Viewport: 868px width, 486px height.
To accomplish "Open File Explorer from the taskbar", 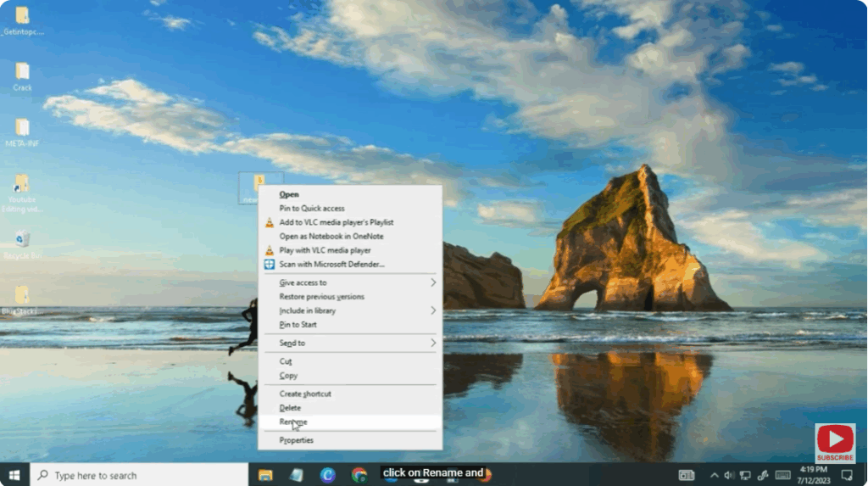I will (265, 475).
